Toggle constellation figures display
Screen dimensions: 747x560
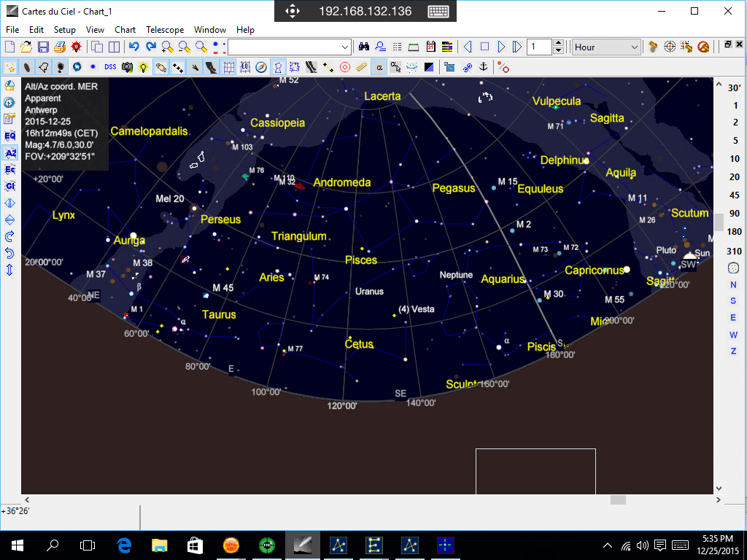pyautogui.click(x=278, y=67)
